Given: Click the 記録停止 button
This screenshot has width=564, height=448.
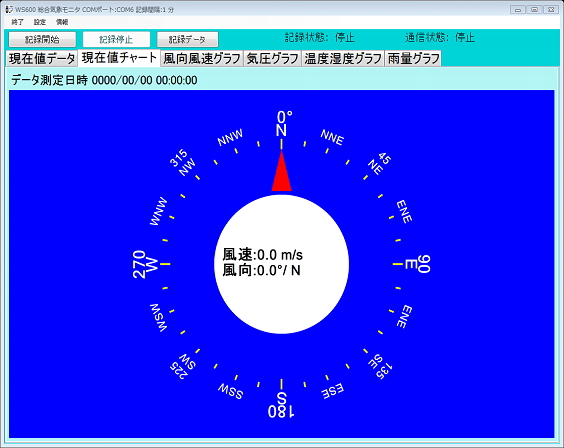Looking at the screenshot, I should click(116, 39).
